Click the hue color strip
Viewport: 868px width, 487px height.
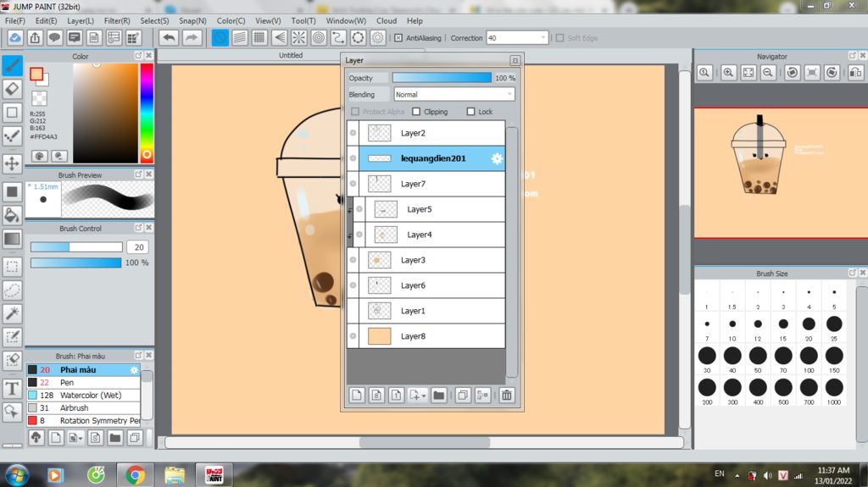(147, 113)
